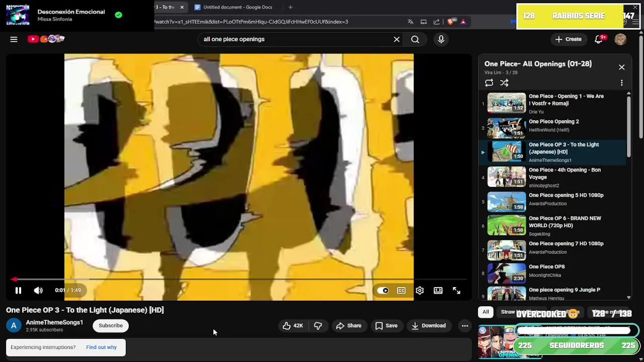This screenshot has height=362, width=644.
Task: Click the cast media icon in address bar
Action: pos(424,22)
